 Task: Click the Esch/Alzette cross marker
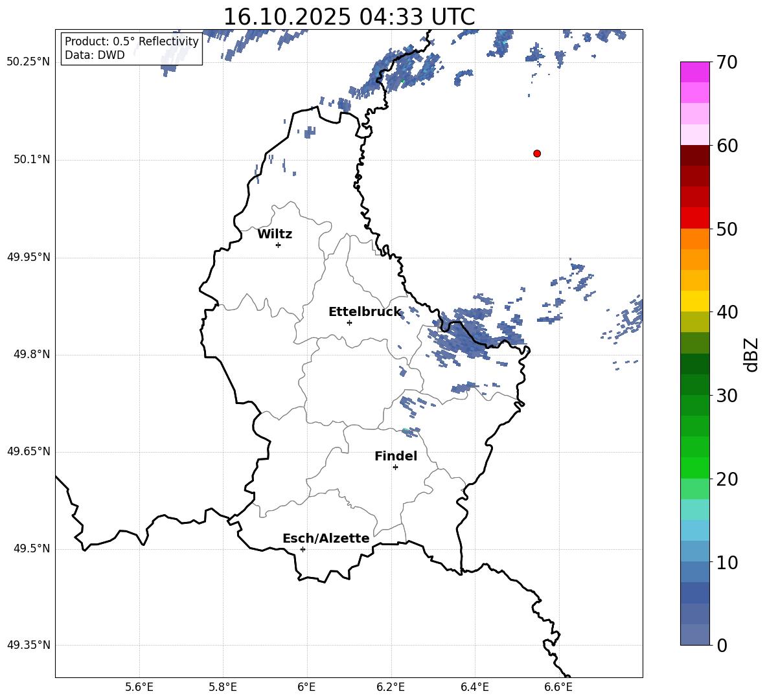coord(303,549)
